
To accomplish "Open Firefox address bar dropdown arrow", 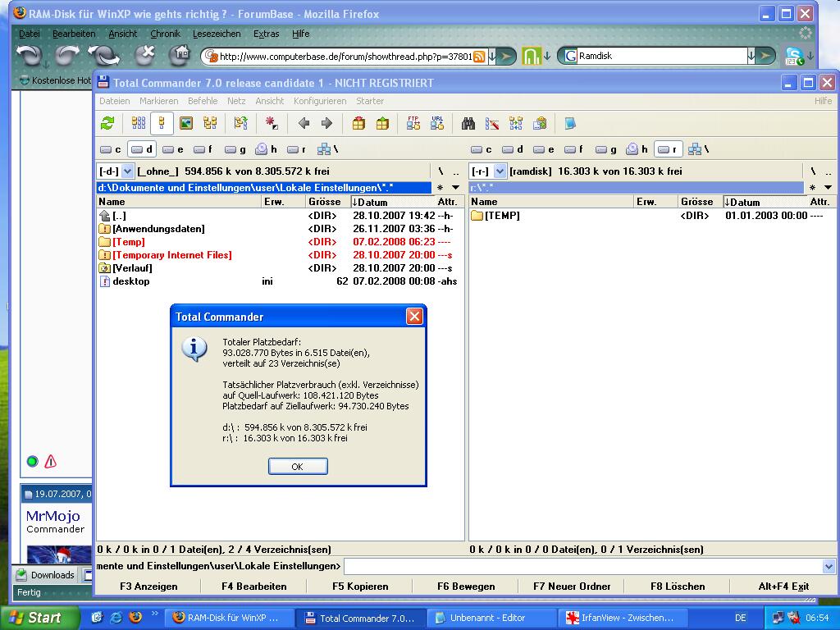I will 492,56.
